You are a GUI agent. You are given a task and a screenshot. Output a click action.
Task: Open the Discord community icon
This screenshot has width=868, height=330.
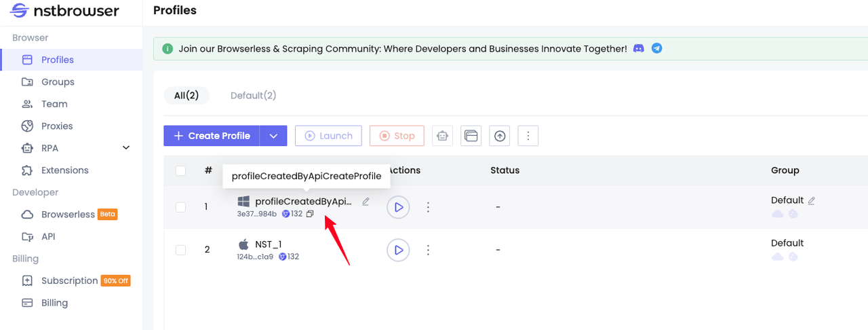(x=638, y=49)
